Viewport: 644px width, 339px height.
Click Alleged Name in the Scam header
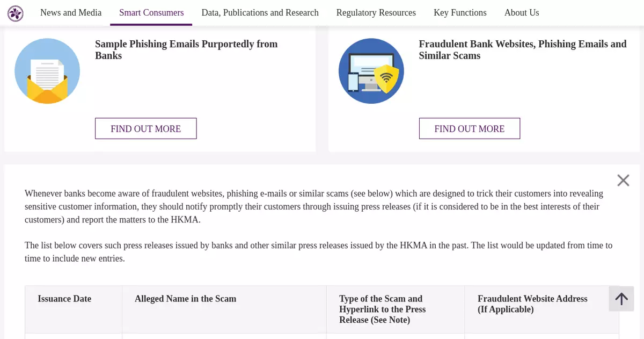pos(185,299)
